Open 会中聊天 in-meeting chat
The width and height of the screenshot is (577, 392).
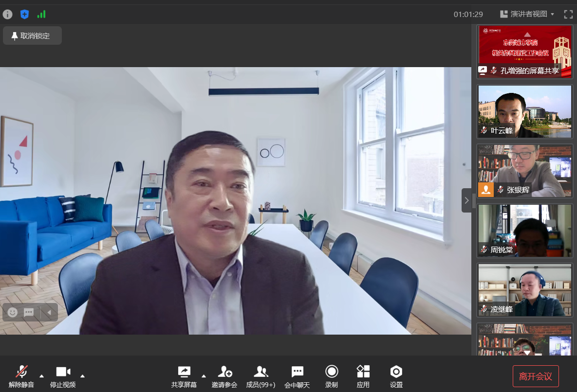(297, 376)
